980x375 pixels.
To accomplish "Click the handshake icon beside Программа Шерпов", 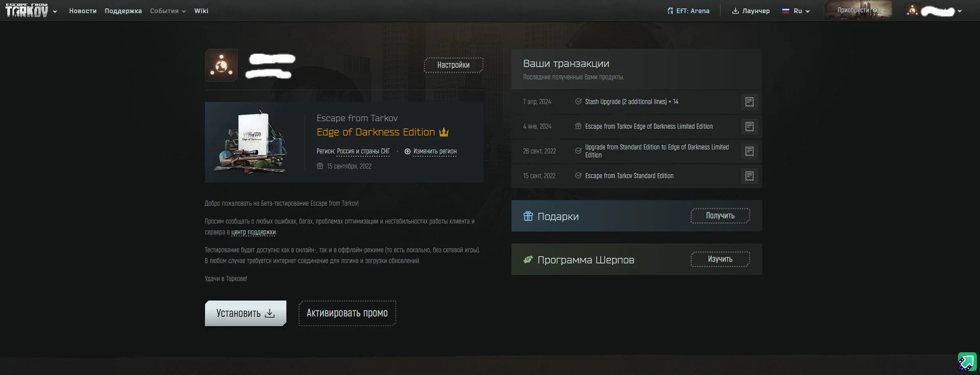I will click(x=528, y=260).
